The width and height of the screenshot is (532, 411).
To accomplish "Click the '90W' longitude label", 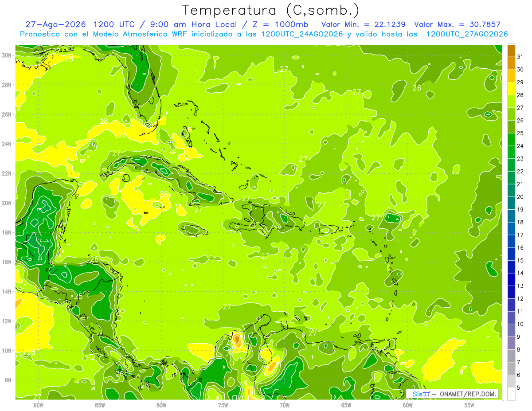I will [38, 405].
